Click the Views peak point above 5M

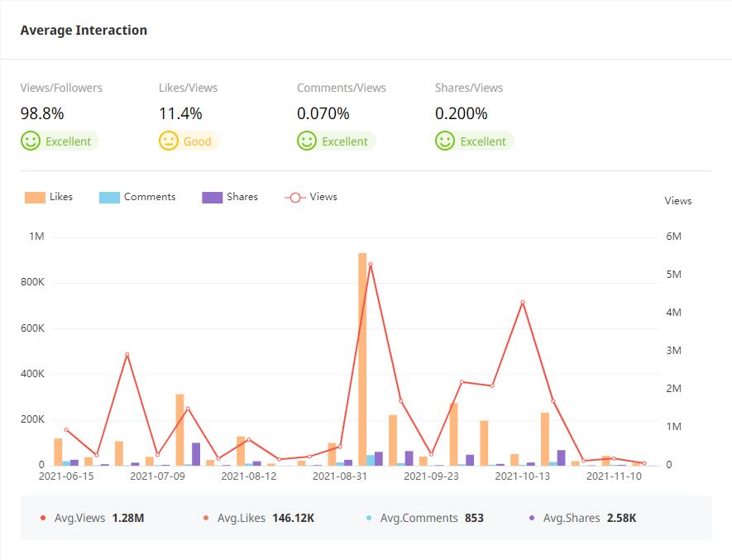pyautogui.click(x=370, y=264)
